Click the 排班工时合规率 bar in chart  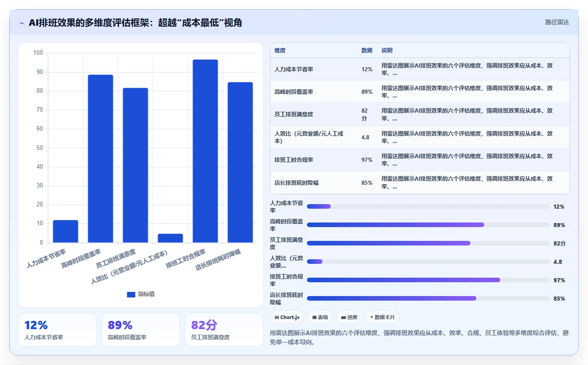point(205,151)
